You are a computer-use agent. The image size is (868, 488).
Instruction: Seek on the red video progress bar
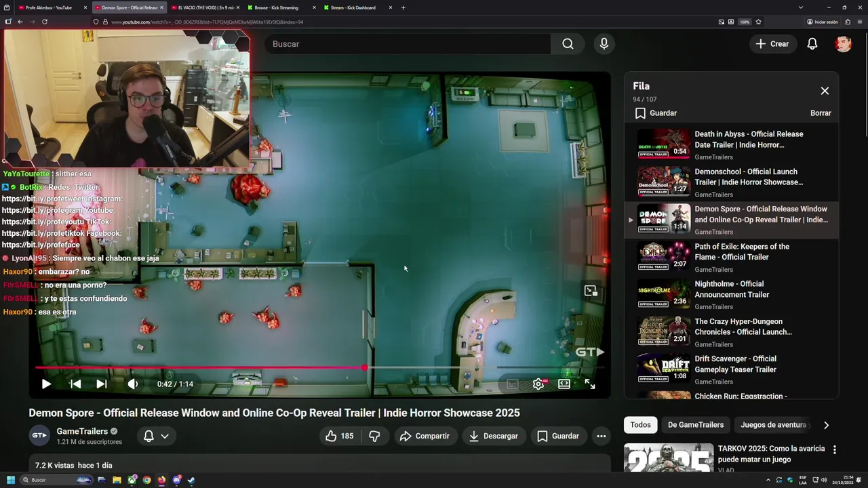pos(320,367)
